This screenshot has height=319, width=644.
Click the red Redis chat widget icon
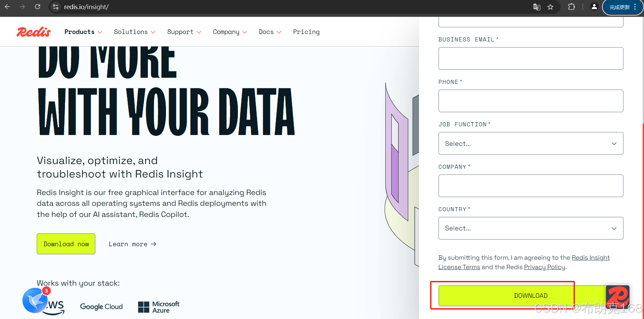click(618, 297)
